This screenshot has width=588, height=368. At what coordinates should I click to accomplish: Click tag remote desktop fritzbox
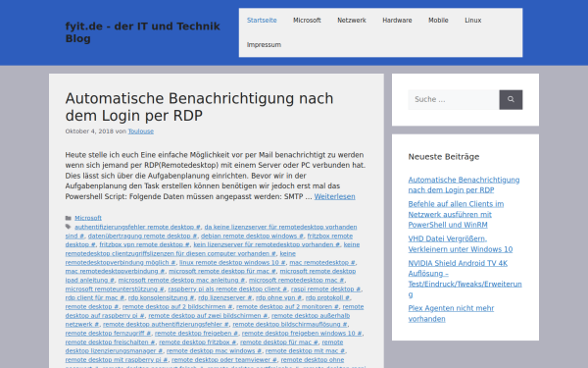tap(198, 342)
